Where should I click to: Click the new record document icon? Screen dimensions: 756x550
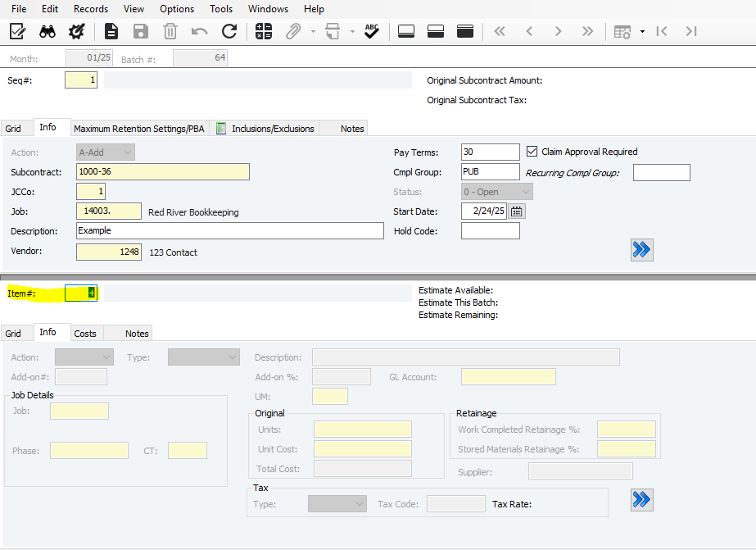point(111,32)
